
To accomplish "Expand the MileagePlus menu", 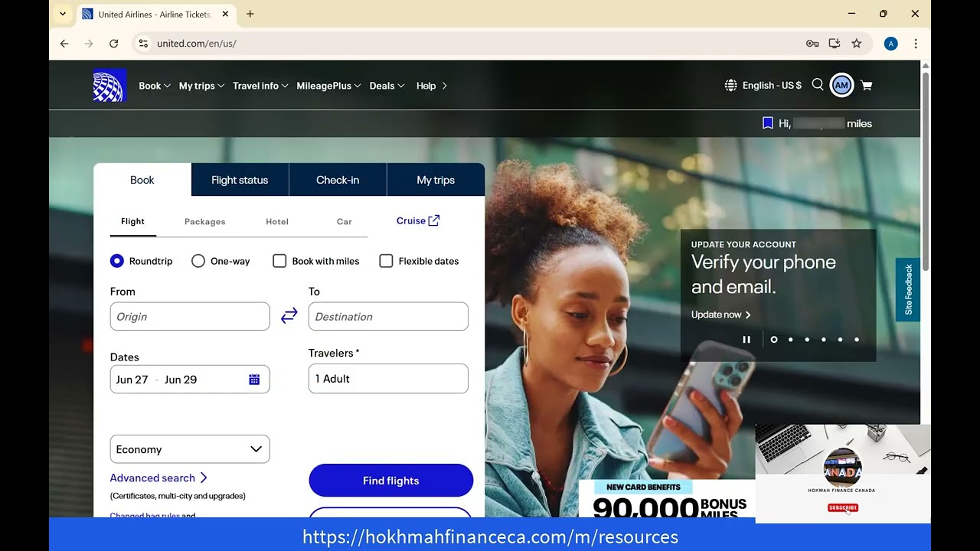I will coord(328,86).
